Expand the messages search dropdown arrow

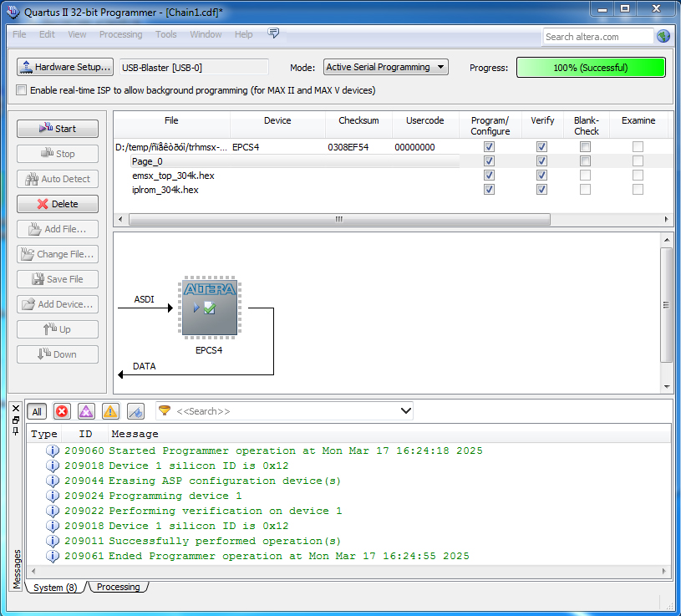[x=405, y=410]
